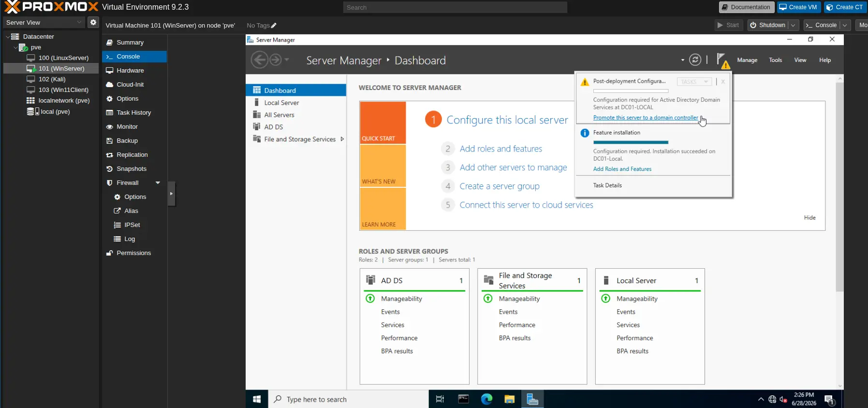
Task: Click the Add Roles and Features notification link
Action: click(x=622, y=169)
